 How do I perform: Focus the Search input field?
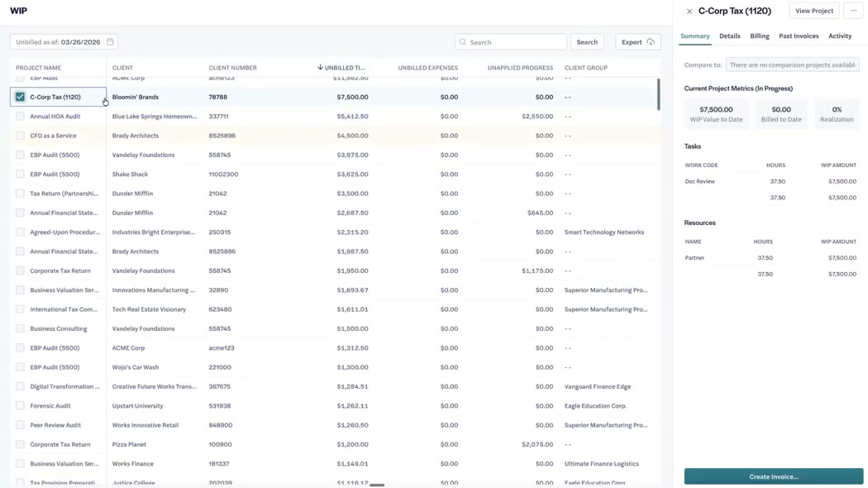(x=510, y=42)
